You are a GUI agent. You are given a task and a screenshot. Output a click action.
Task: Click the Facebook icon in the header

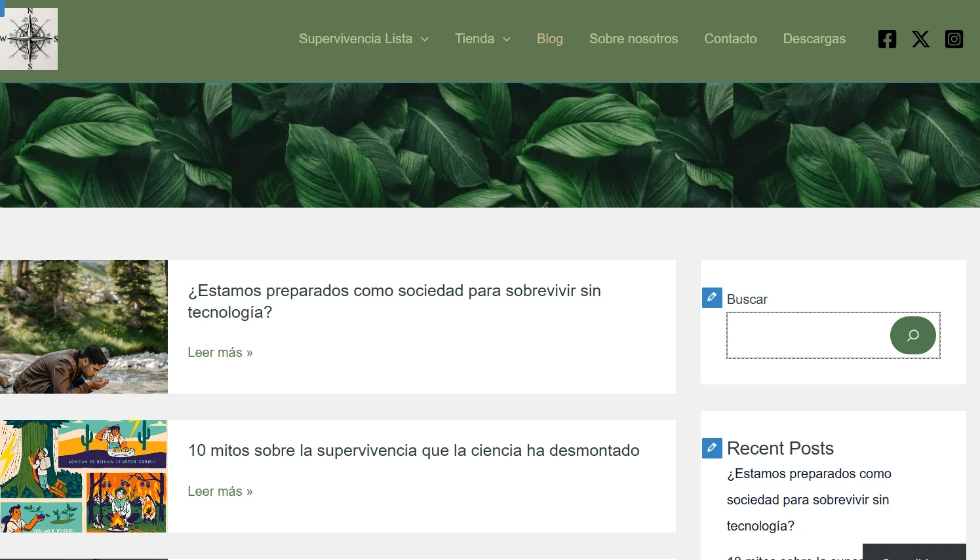pyautogui.click(x=887, y=39)
